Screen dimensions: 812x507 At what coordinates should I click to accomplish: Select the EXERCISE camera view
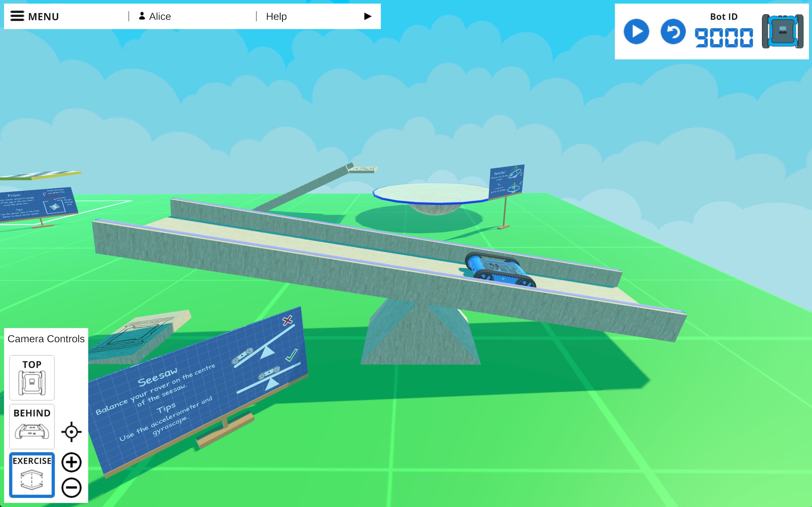click(x=32, y=475)
